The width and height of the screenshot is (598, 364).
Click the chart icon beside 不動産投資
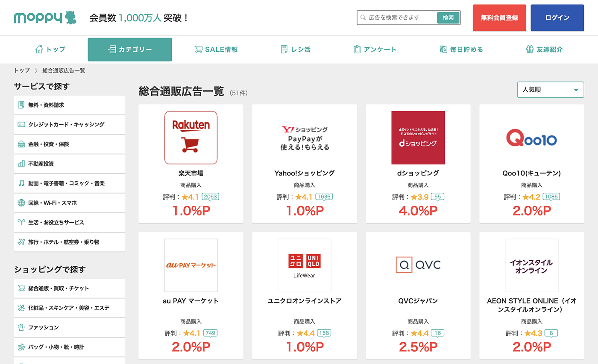[x=21, y=163]
